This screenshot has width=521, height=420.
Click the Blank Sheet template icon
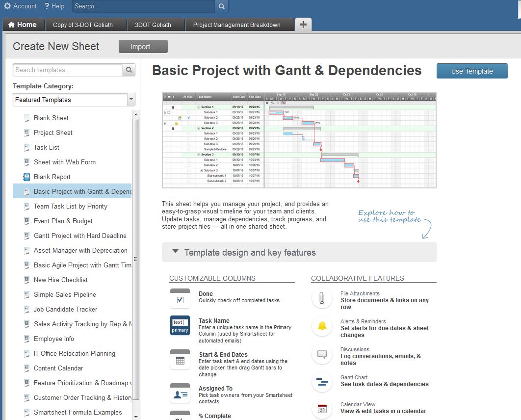26,118
